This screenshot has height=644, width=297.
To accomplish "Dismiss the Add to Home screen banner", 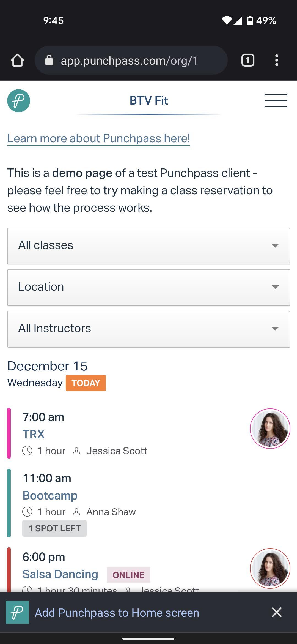I will coord(277,612).
